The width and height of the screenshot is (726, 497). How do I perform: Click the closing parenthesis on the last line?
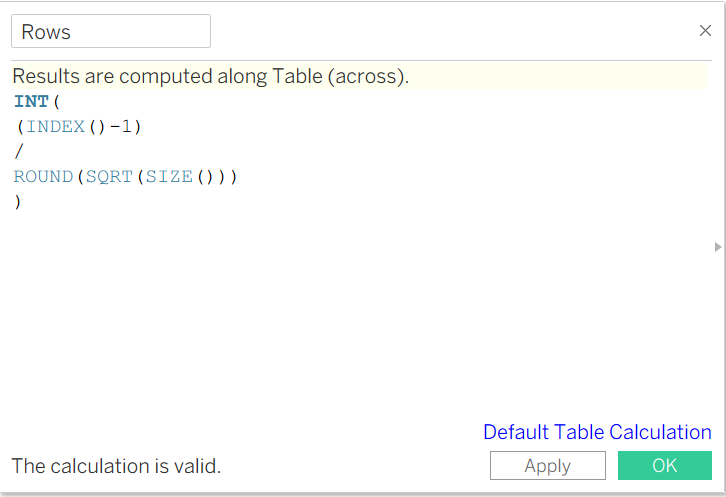pos(18,202)
